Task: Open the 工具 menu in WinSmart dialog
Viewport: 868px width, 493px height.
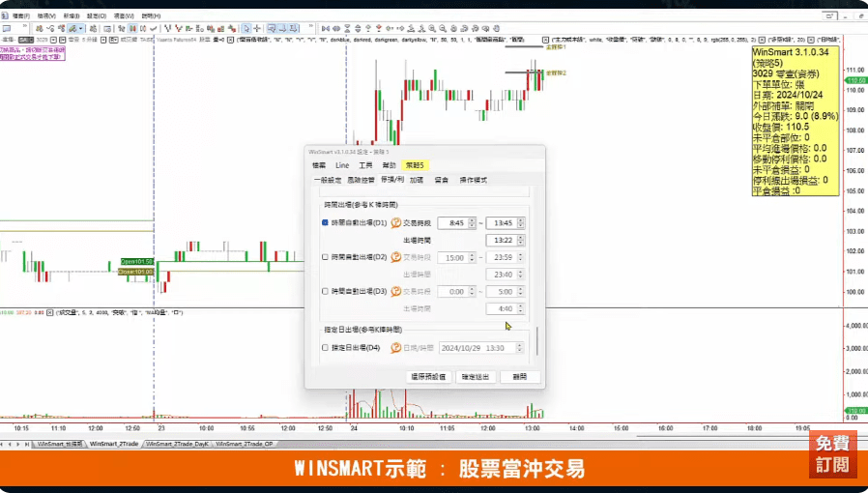Action: coord(365,165)
